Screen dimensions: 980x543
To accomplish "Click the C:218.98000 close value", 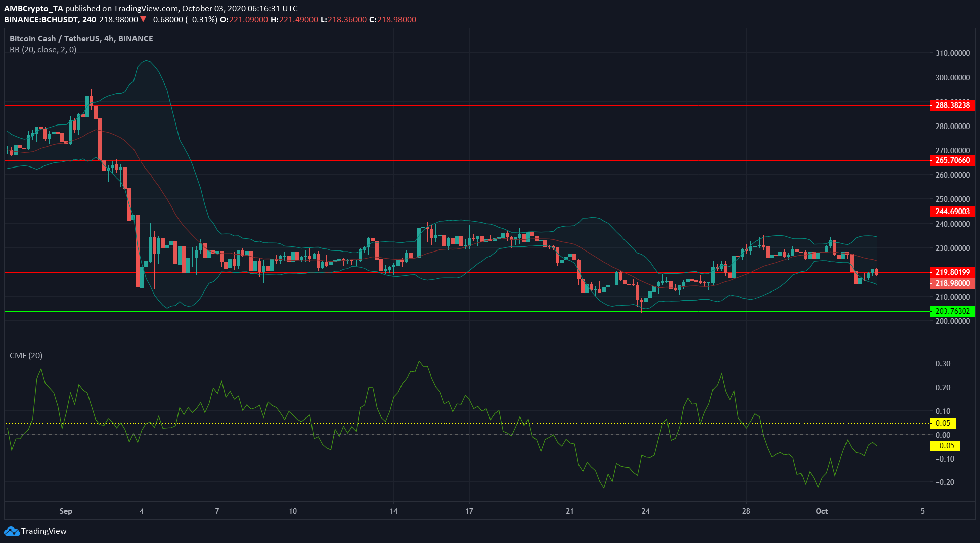I will coord(392,20).
